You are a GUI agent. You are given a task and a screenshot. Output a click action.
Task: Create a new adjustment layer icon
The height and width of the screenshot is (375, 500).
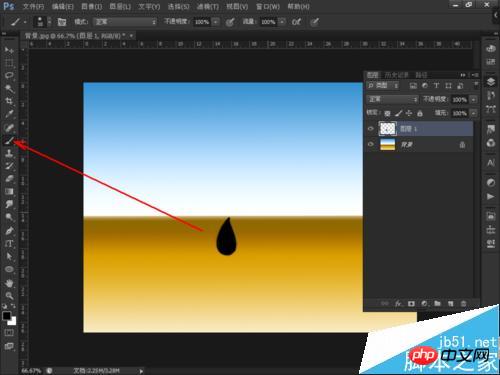point(424,304)
